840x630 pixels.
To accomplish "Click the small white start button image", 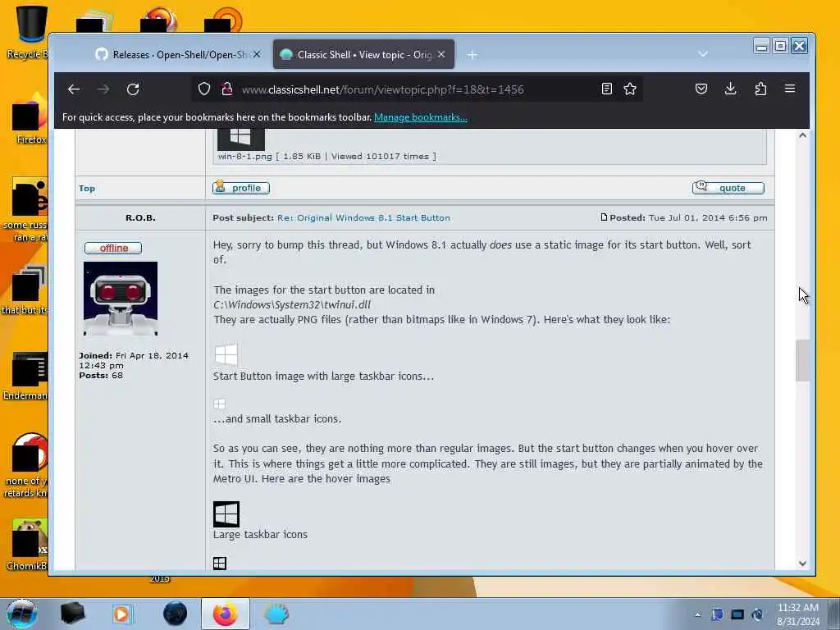I will (220, 404).
